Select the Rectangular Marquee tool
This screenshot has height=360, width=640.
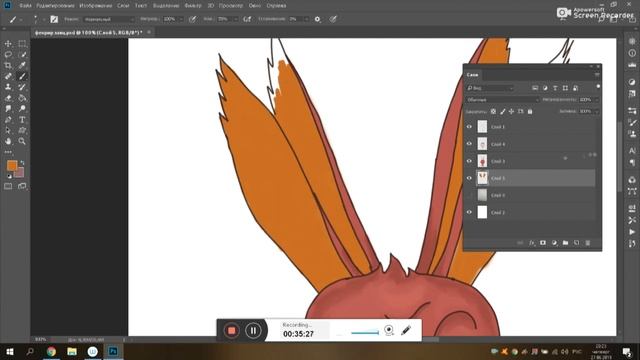[22, 44]
